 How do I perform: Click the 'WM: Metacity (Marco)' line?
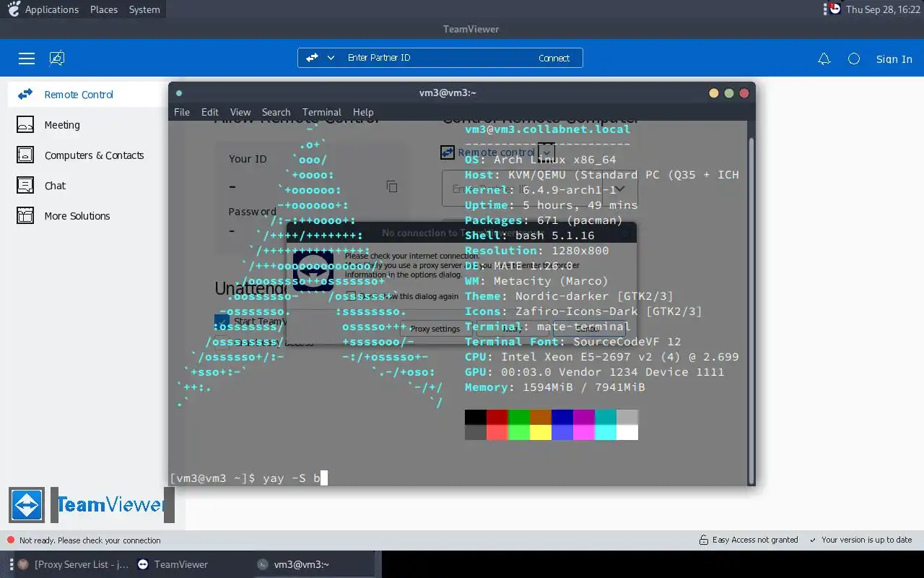coord(537,281)
